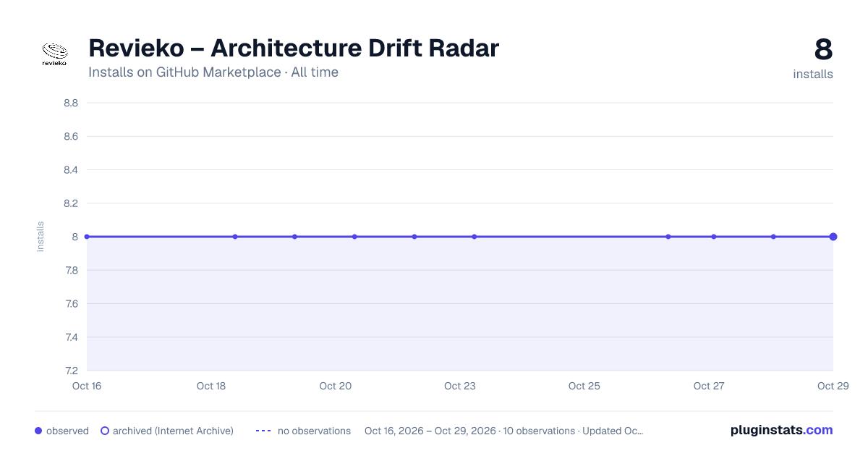Viewport: 868px width, 456px height.
Task: Click the Oct 25 x-axis label
Action: [584, 386]
